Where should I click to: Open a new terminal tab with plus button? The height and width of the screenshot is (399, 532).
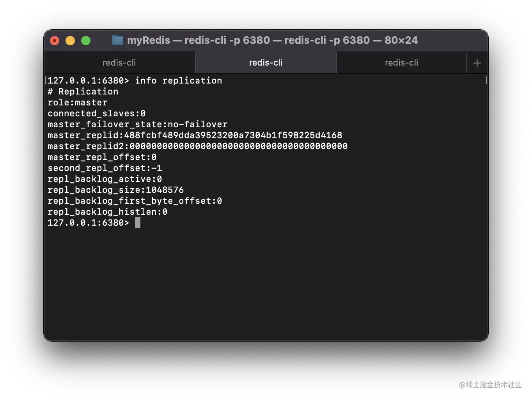(477, 63)
